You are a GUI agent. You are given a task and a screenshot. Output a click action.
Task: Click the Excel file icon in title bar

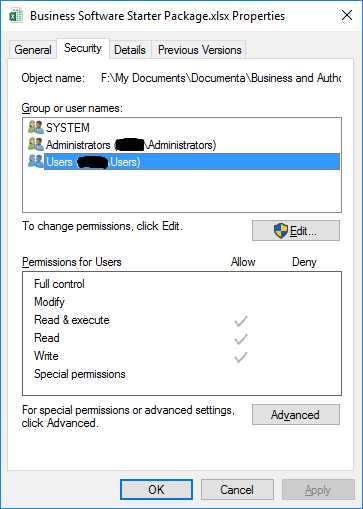(x=16, y=16)
